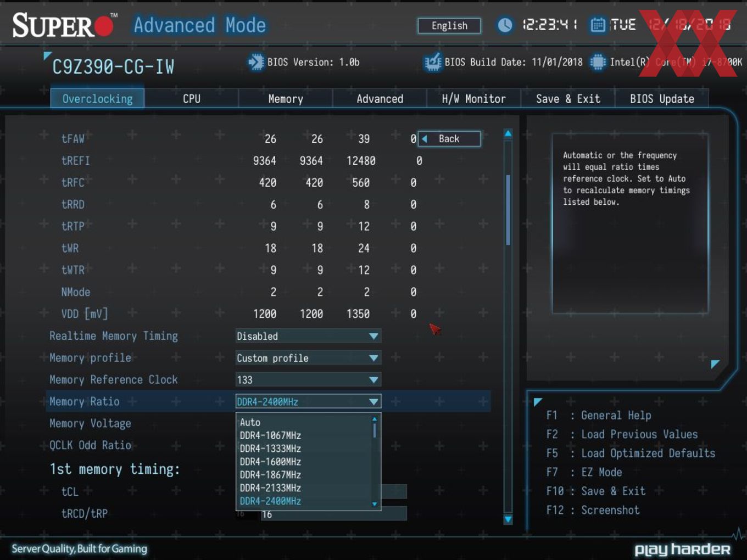Click the CPU chip icon near Intel(R)

[x=598, y=62]
